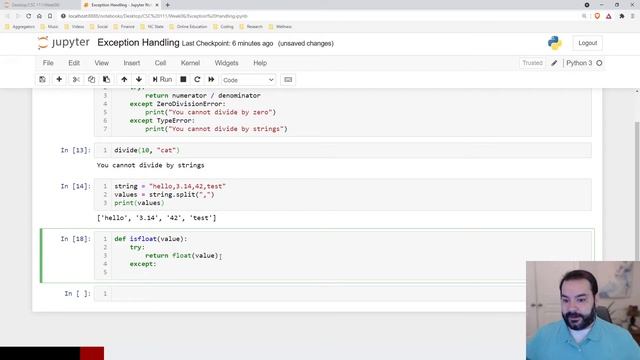Open the Insert menu
This screenshot has height=360, width=640.
coord(132,63)
